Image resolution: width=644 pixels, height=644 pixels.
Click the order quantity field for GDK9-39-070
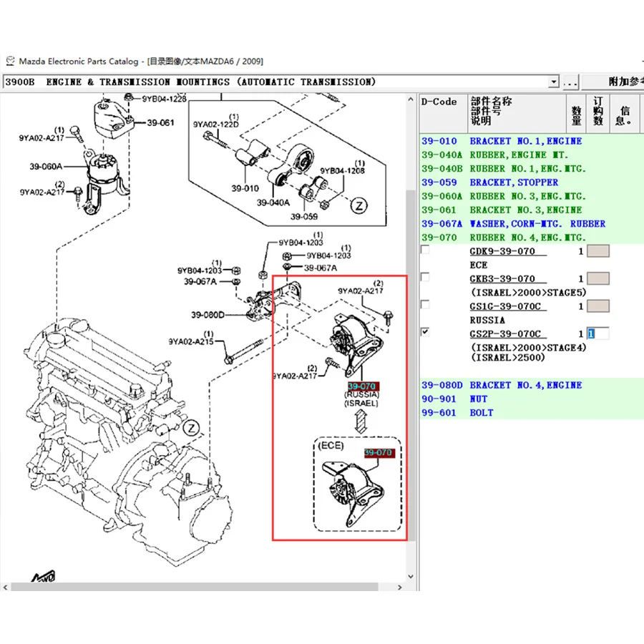(598, 251)
